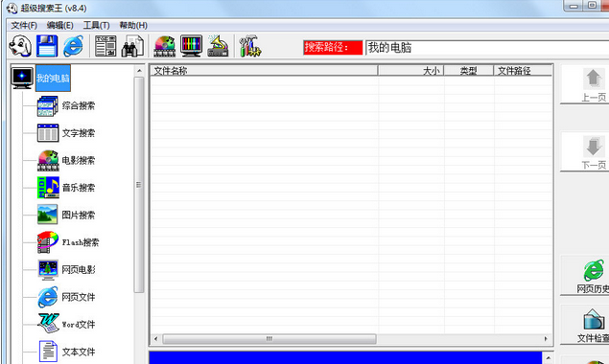The image size is (609, 364).
Task: Select 综合搜索 in the sidebar tree
Action: [78, 106]
